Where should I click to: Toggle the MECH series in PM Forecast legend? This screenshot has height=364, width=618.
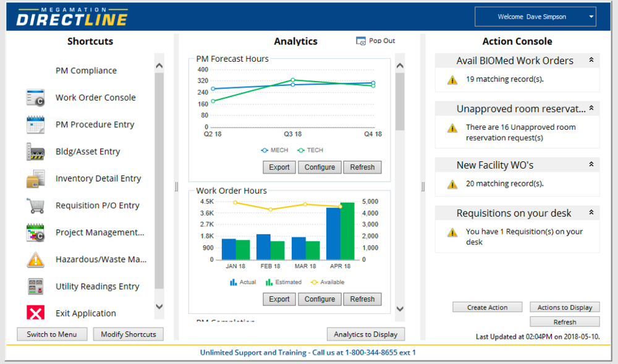[275, 150]
